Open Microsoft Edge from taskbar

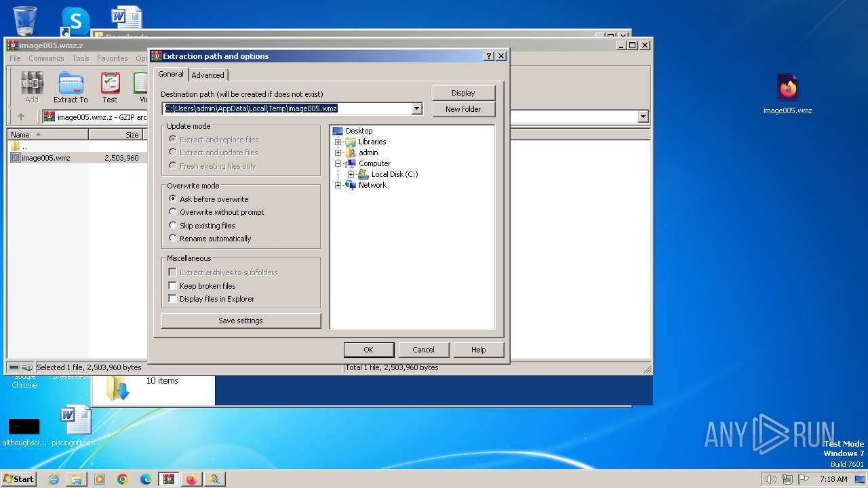[146, 479]
